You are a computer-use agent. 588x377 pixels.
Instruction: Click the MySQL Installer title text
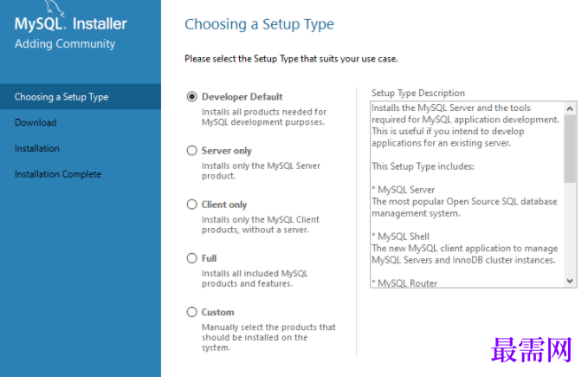pos(71,23)
